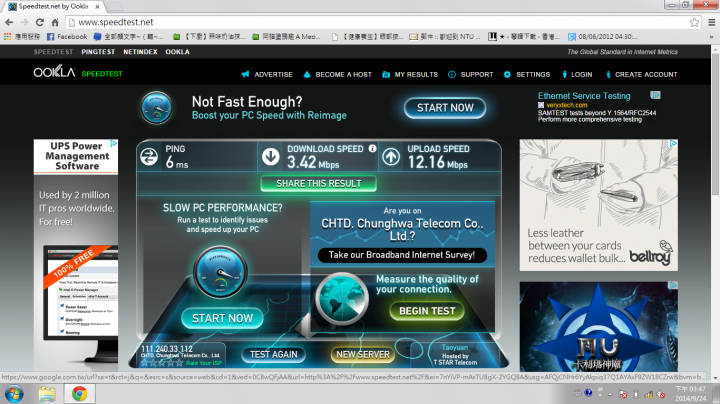Open the bellroy wallet ad
Screen dimensions: 720x404
coord(599,205)
